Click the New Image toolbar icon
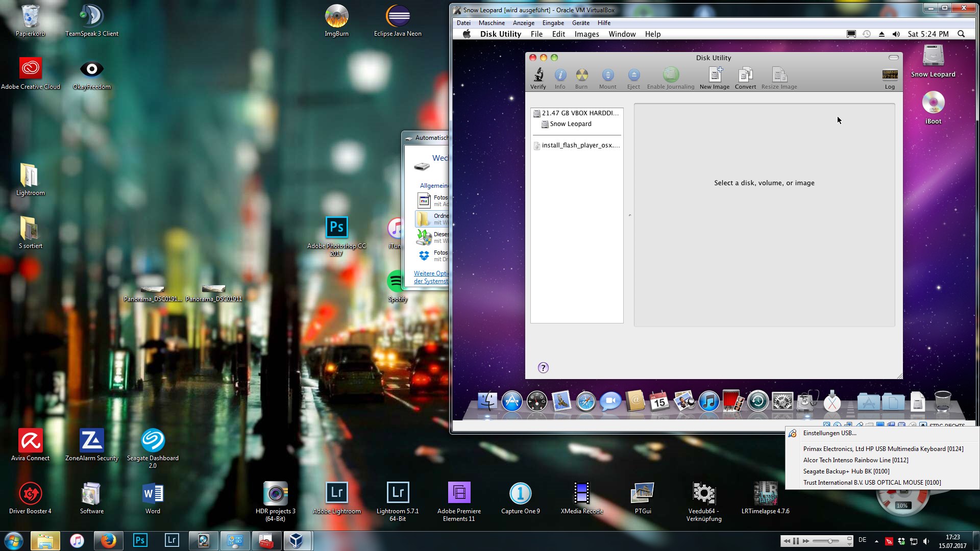The height and width of the screenshot is (551, 980). (715, 76)
